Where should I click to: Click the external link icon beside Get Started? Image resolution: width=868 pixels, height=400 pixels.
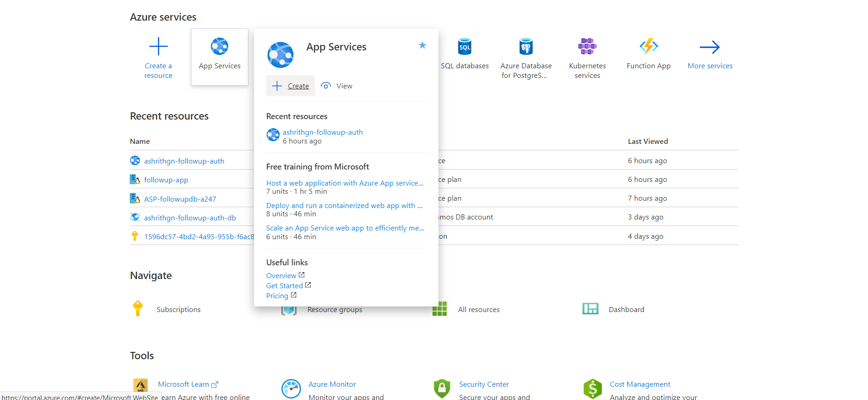pyautogui.click(x=308, y=285)
